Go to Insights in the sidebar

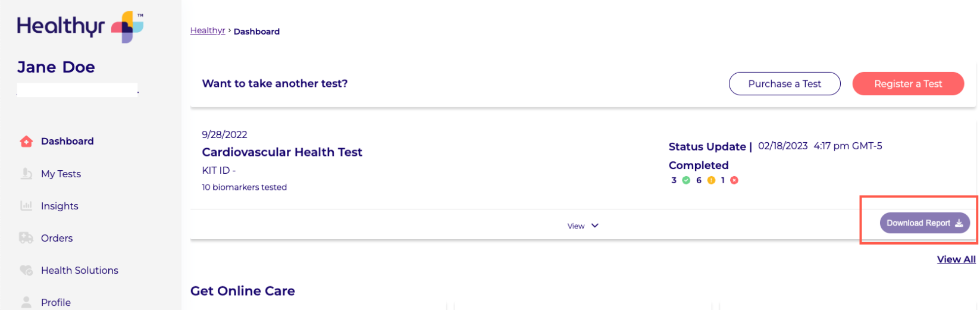click(60, 206)
